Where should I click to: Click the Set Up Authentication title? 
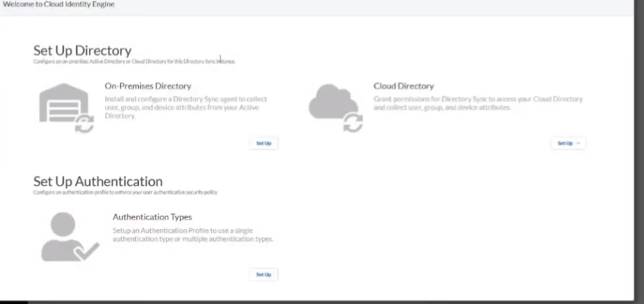(98, 181)
